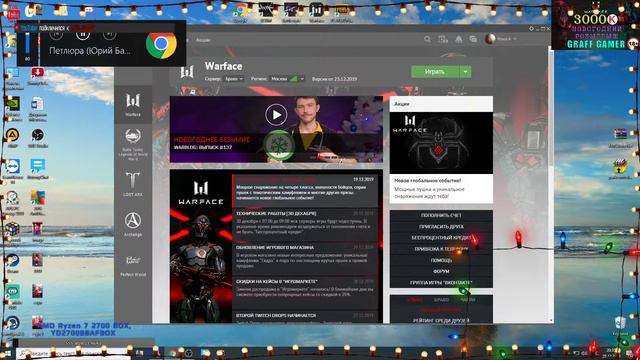Open the Скидки на кейсы news item
This screenshot has height=360, width=640.
click(304, 291)
